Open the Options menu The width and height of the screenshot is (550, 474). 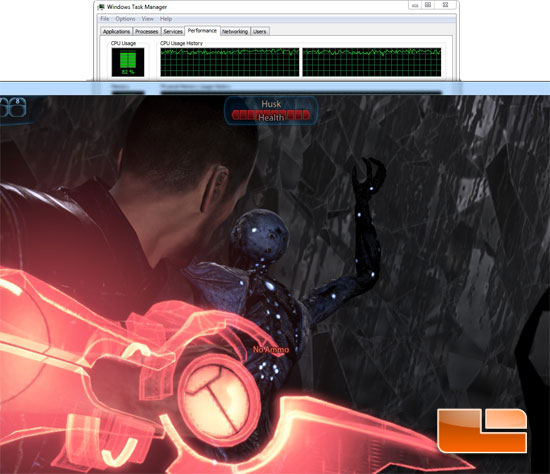pos(125,19)
